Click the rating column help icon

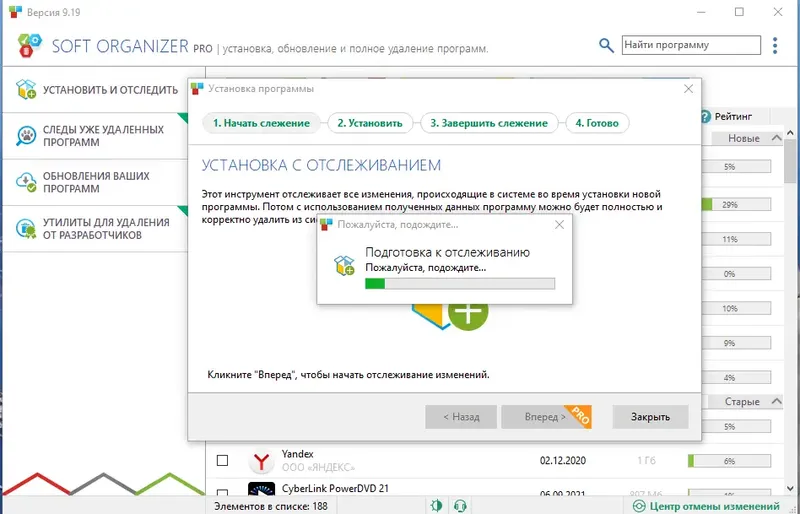coord(705,116)
